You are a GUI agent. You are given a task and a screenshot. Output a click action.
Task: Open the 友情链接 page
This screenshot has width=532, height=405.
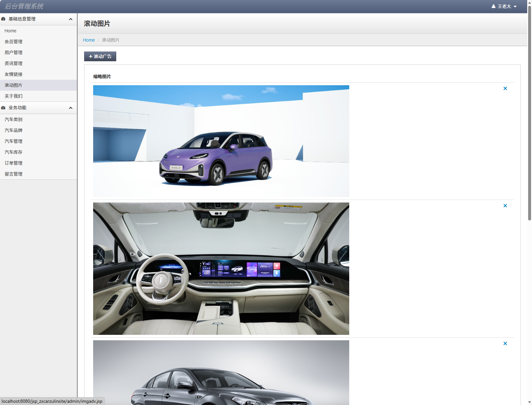[x=13, y=74]
